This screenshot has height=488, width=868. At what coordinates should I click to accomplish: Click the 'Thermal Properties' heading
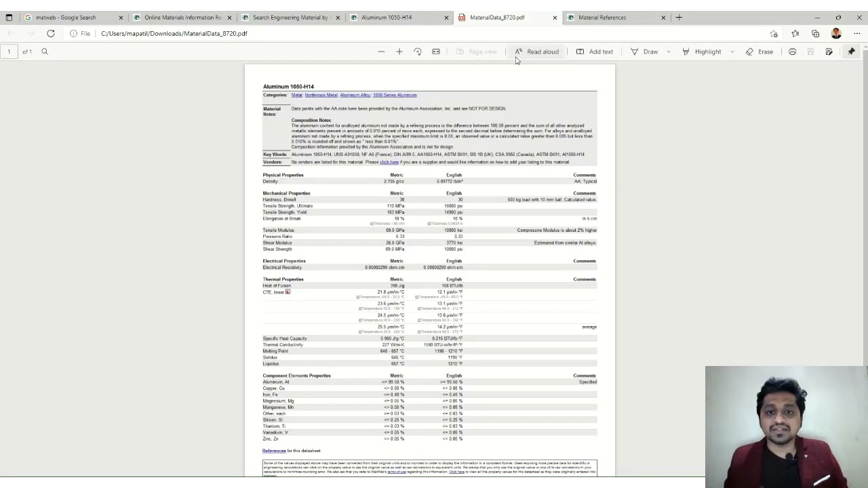[283, 279]
